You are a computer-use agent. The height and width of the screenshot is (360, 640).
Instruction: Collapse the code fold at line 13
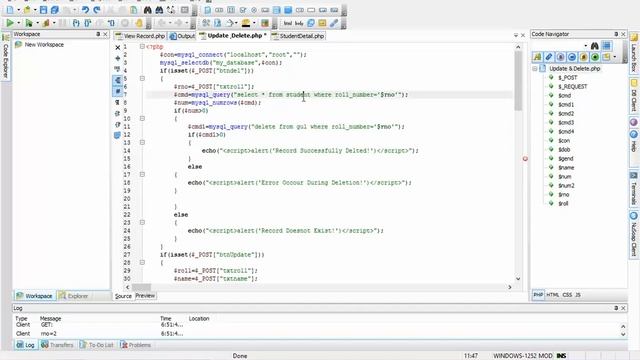142,142
